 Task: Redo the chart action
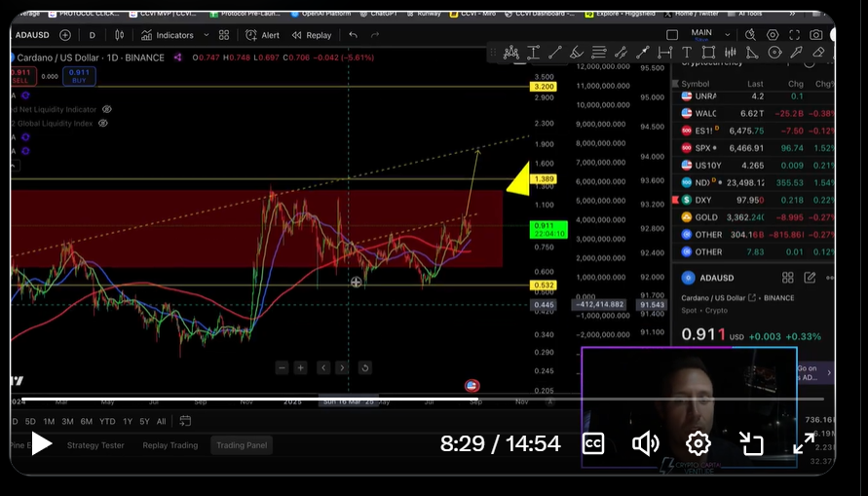click(375, 35)
